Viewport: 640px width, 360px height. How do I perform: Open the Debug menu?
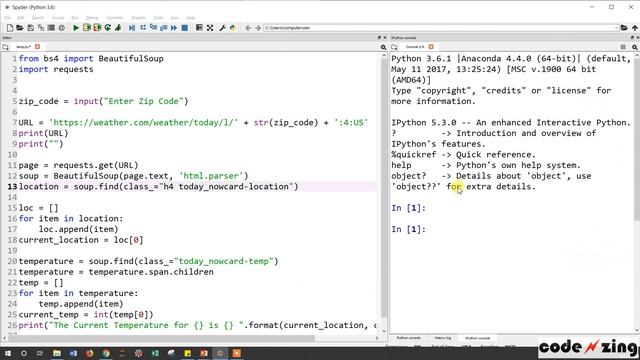coord(92,18)
